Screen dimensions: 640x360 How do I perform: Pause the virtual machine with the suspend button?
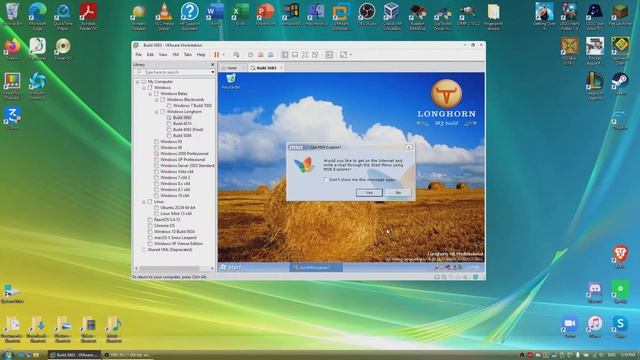[x=216, y=55]
